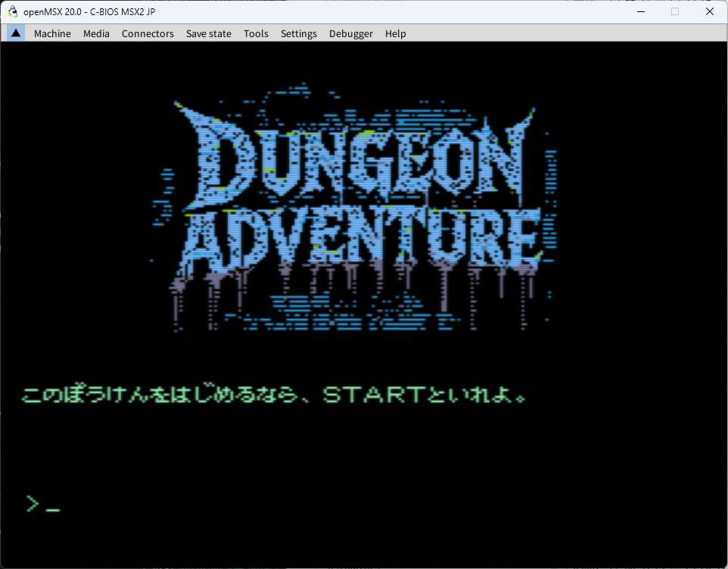Click the Japanese START instruction text
The height and width of the screenshot is (569, 728).
pyautogui.click(x=274, y=394)
